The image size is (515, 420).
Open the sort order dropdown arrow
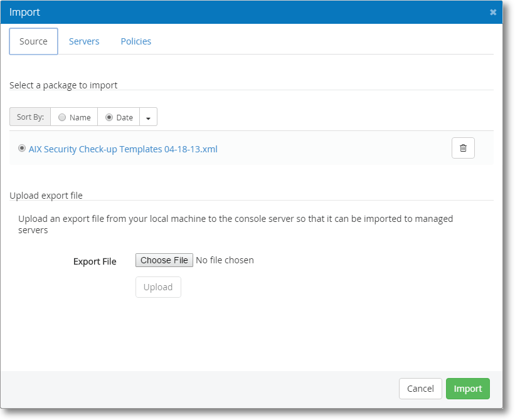point(148,117)
